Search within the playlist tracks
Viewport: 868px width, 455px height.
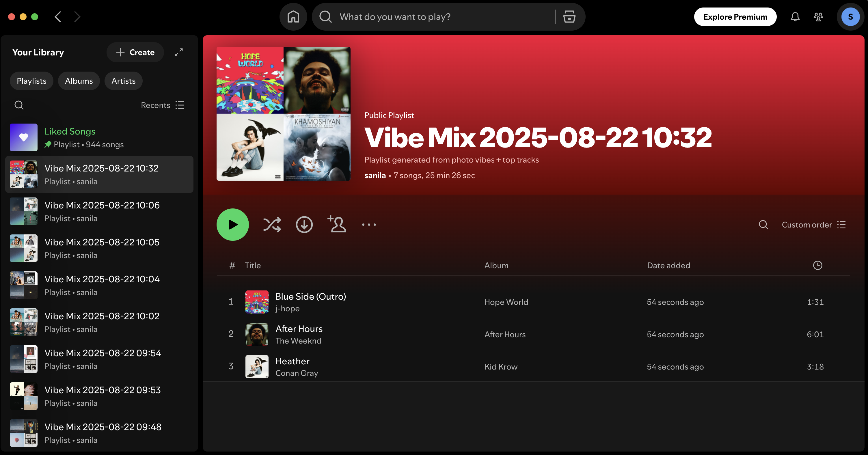(763, 225)
